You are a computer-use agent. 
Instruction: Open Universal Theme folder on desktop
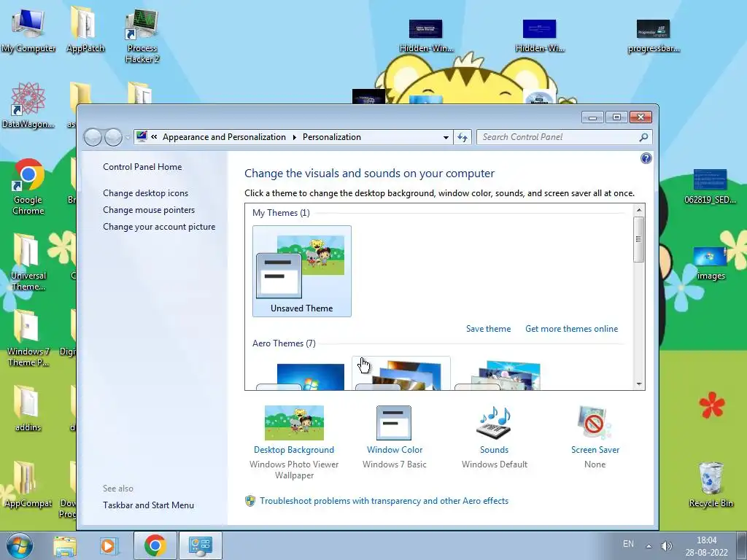pyautogui.click(x=28, y=262)
